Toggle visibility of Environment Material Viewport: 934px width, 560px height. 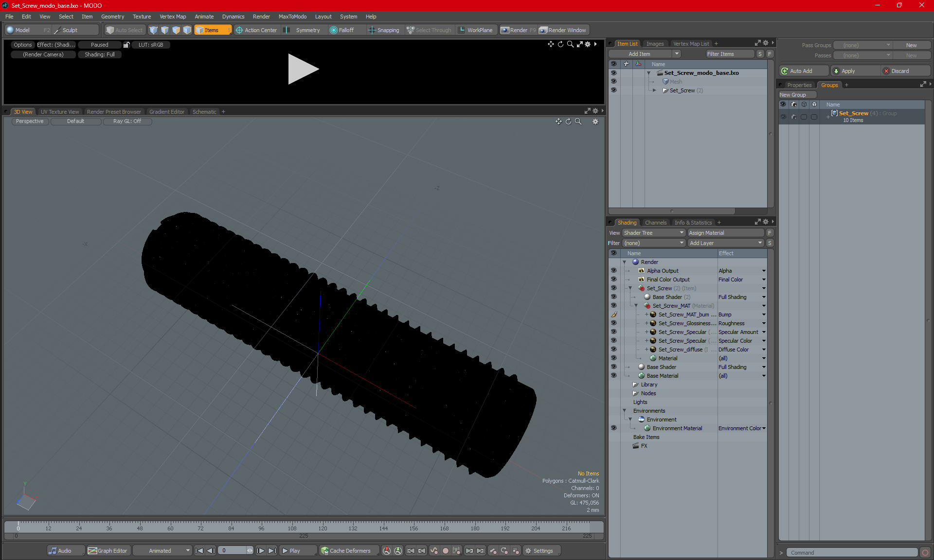[x=613, y=428]
